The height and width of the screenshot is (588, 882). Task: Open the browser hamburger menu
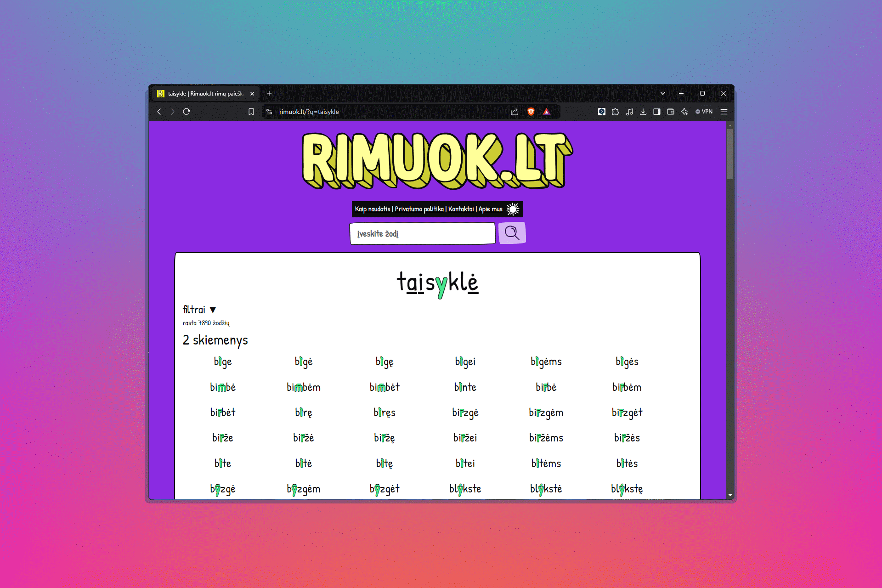click(x=724, y=112)
